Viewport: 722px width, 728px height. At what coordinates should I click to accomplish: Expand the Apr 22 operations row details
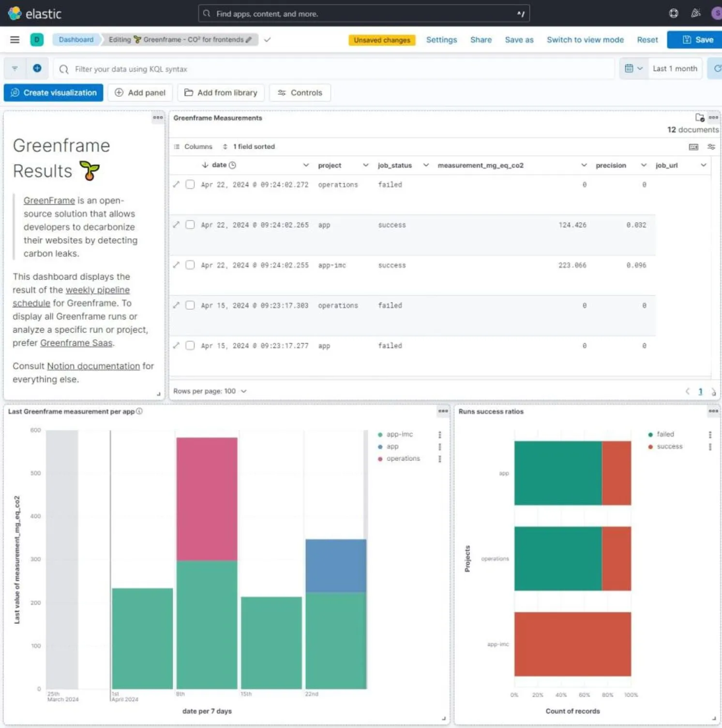pos(176,184)
